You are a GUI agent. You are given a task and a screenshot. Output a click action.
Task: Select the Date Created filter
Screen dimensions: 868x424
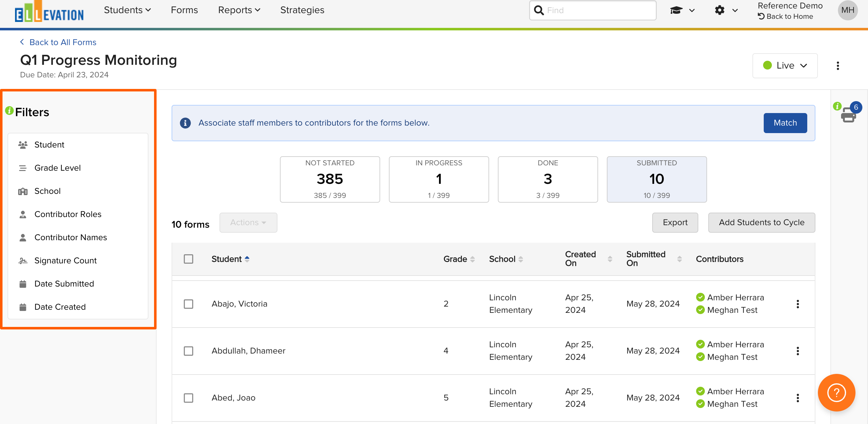78,307
